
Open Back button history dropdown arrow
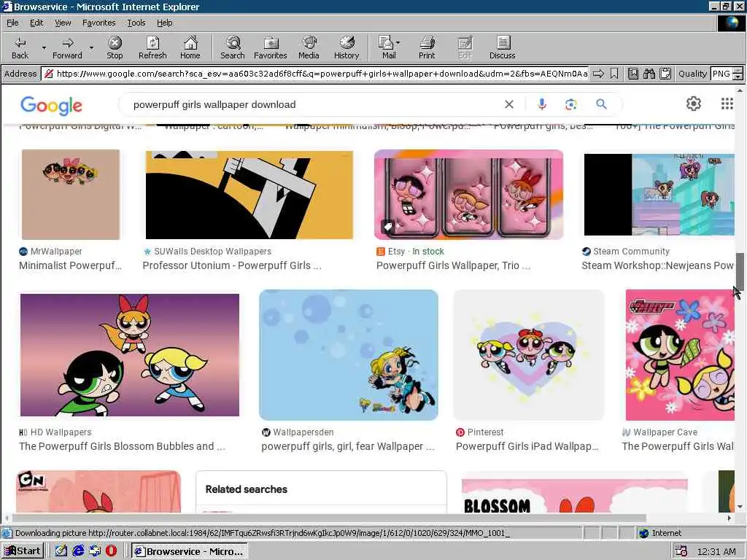[x=44, y=47]
